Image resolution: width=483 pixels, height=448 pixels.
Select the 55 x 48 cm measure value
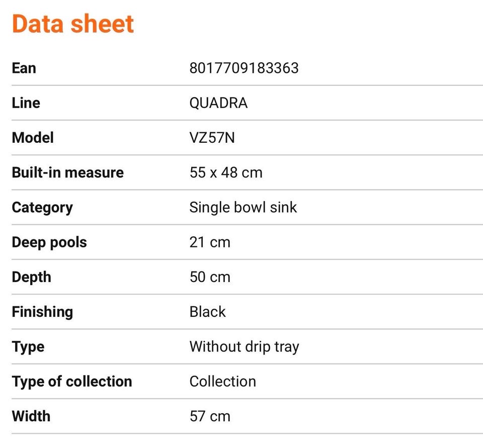point(226,172)
